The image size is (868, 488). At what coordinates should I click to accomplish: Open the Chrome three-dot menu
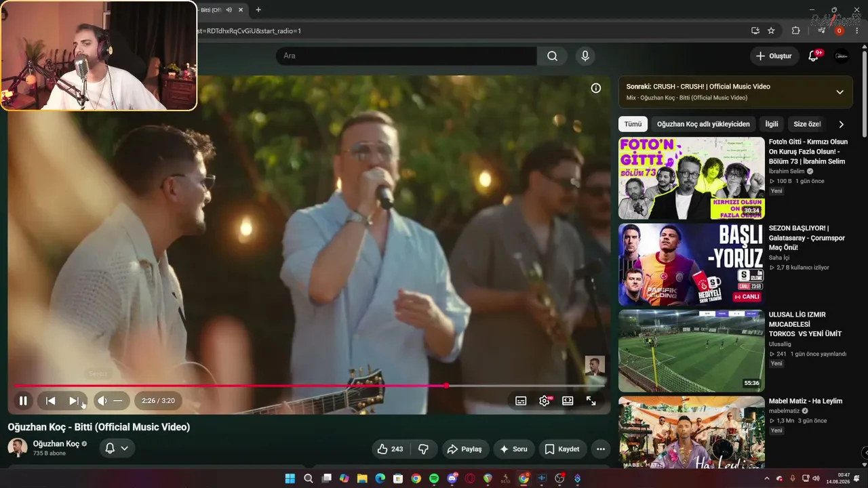pyautogui.click(x=857, y=30)
